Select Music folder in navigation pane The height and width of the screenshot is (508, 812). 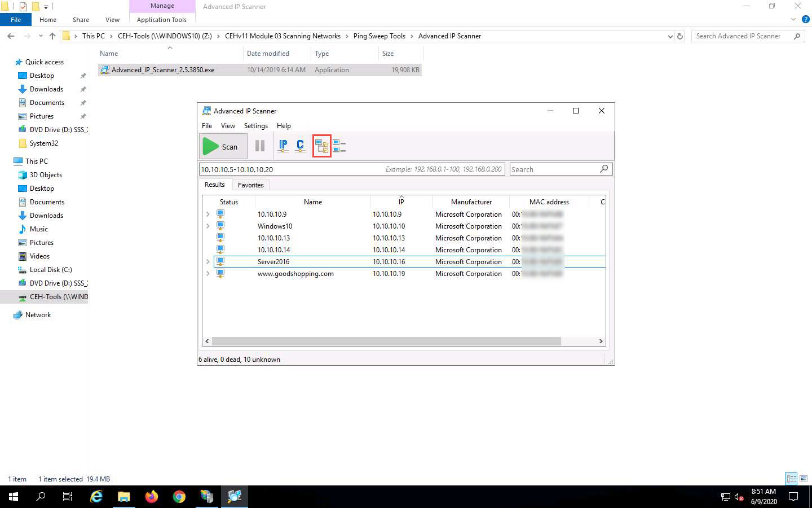[38, 229]
